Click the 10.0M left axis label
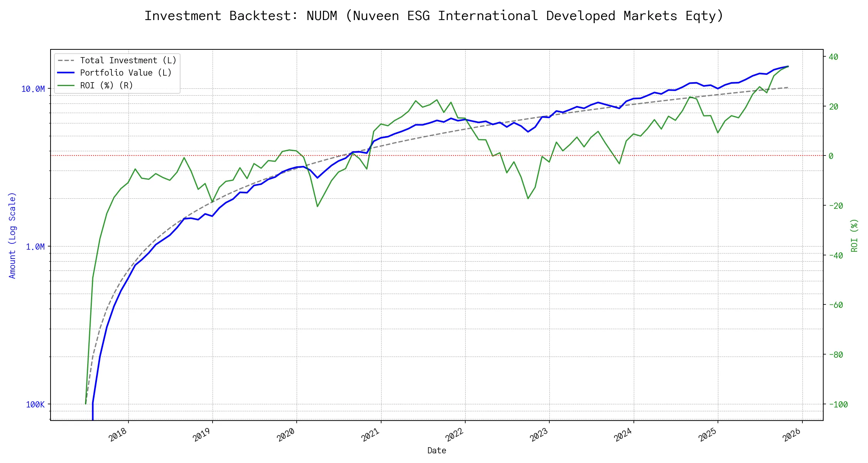The height and width of the screenshot is (463, 868). (x=33, y=89)
